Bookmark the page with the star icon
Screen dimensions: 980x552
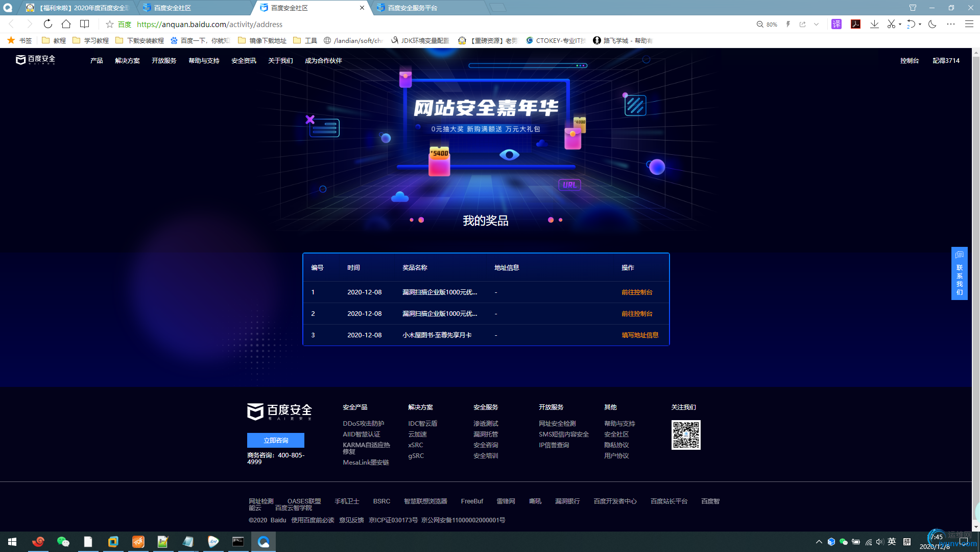tap(109, 24)
